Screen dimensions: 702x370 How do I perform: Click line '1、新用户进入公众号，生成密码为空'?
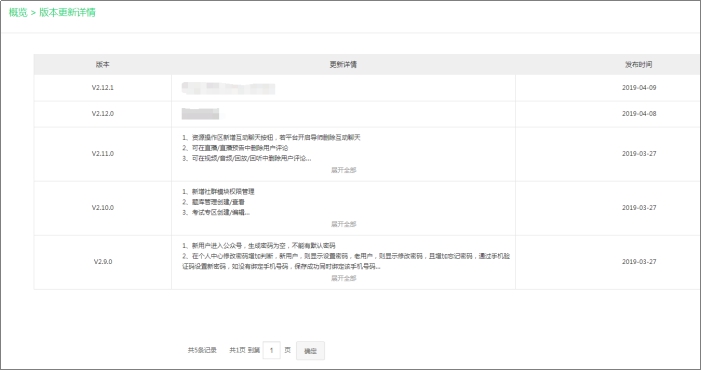(x=259, y=246)
